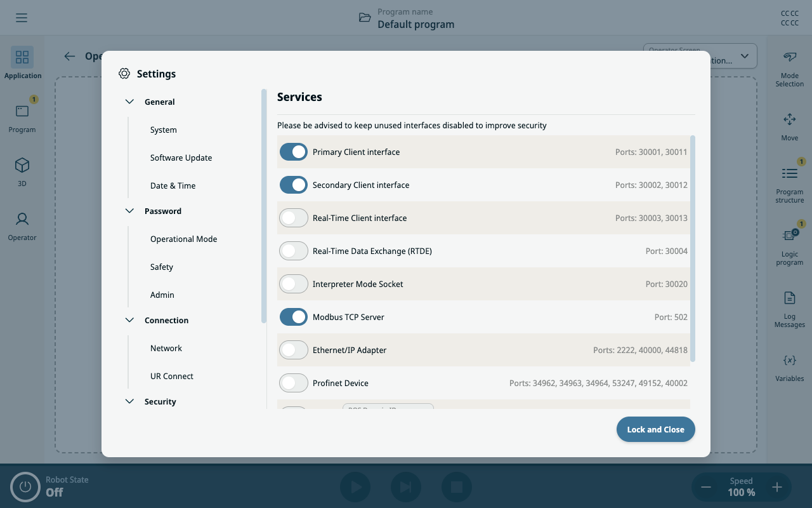This screenshot has width=812, height=508.
Task: Enable the Real-Time Data Exchange (RTDE) toggle
Action: click(294, 251)
